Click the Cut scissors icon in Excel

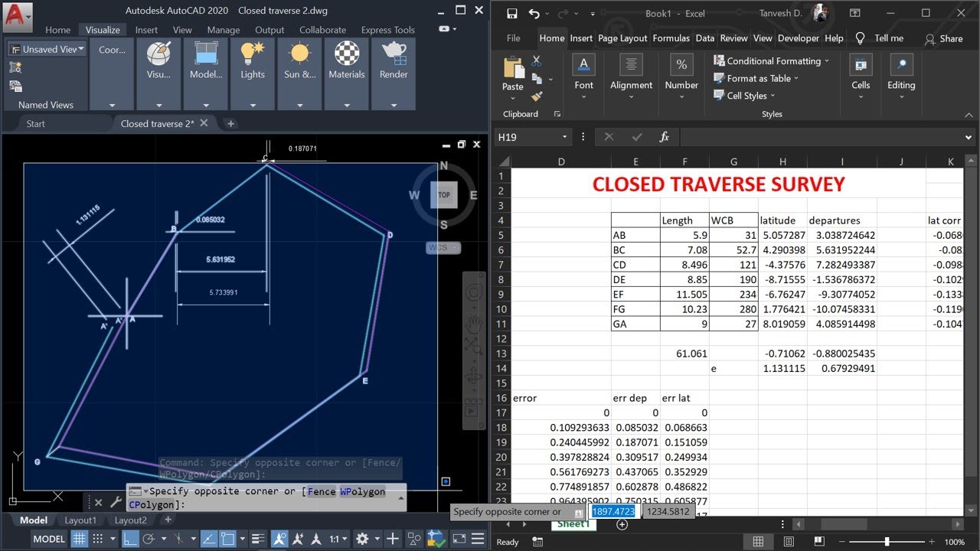(x=536, y=60)
